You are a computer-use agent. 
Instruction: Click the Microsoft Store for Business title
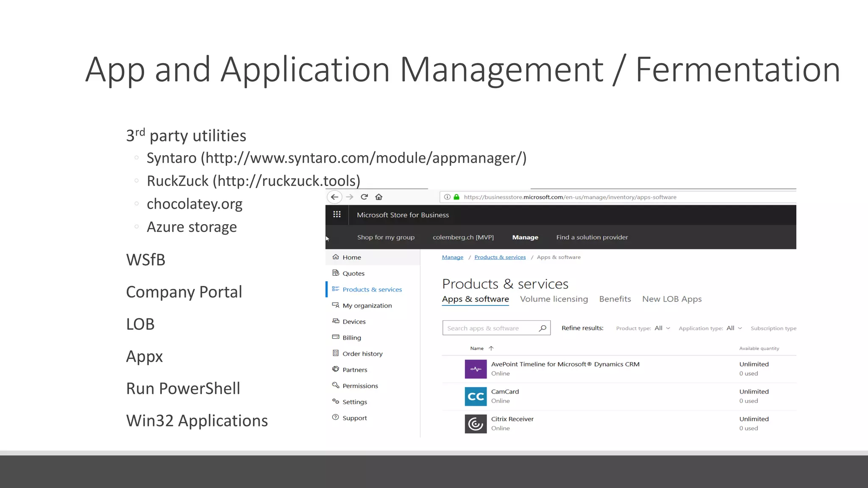403,215
